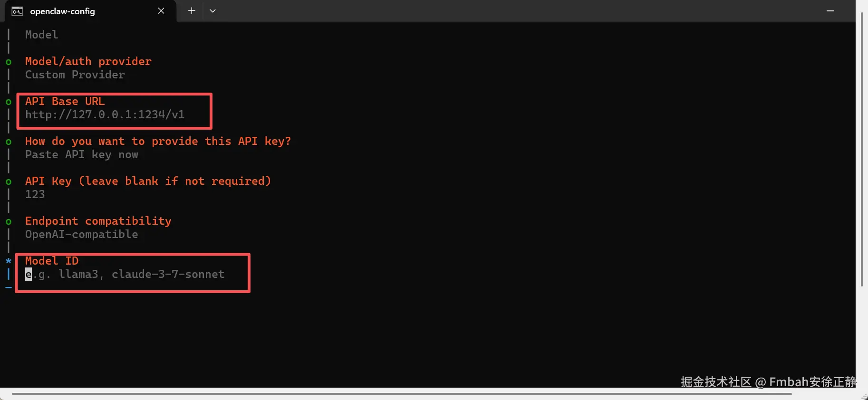
Task: Expand the new tab profile dropdown chevron
Action: (x=212, y=11)
